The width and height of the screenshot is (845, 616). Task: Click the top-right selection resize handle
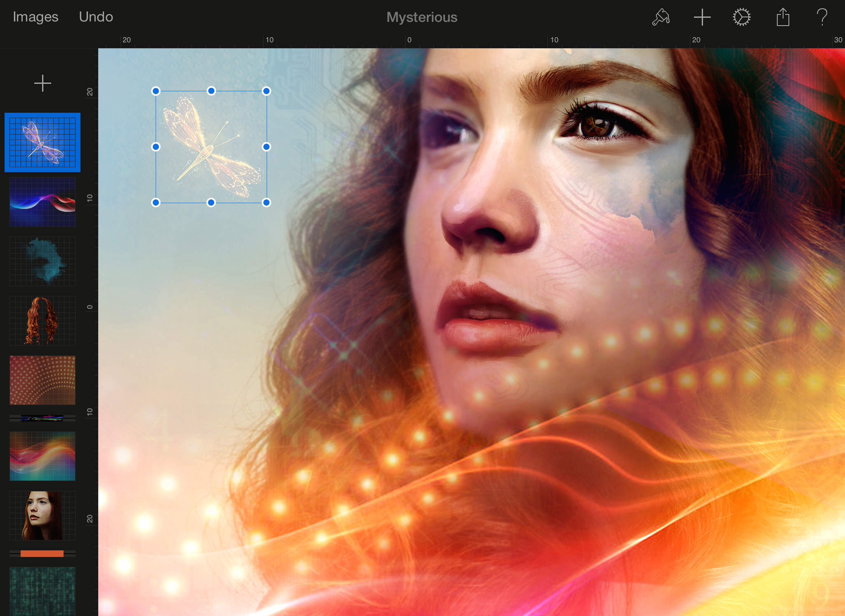point(266,91)
